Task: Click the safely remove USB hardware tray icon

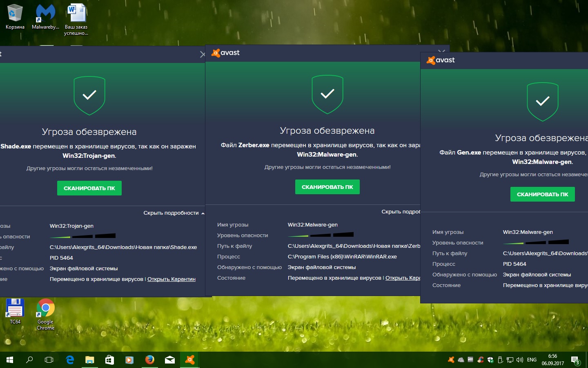Action: [x=500, y=360]
